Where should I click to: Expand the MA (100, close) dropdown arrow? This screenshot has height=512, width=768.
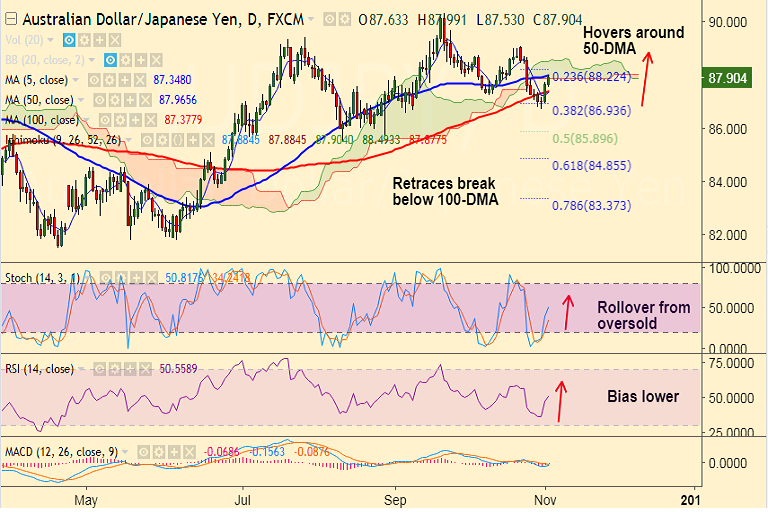86,120
